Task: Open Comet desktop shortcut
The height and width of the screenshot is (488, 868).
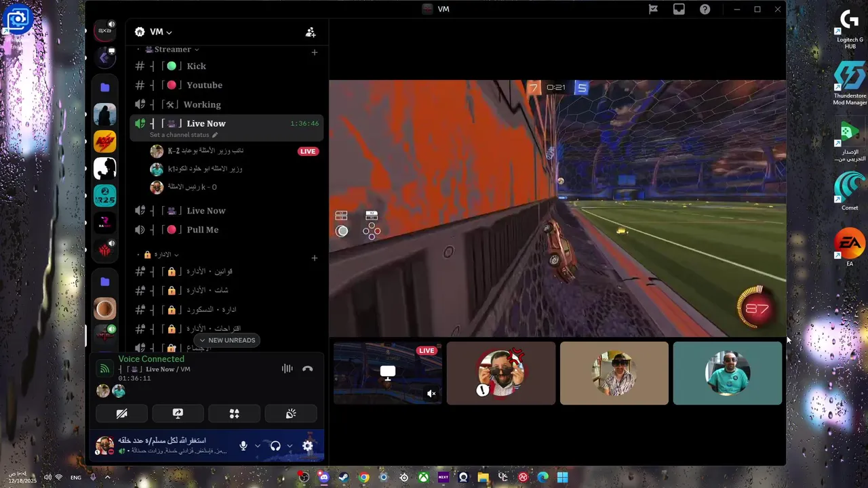Action: point(850,191)
